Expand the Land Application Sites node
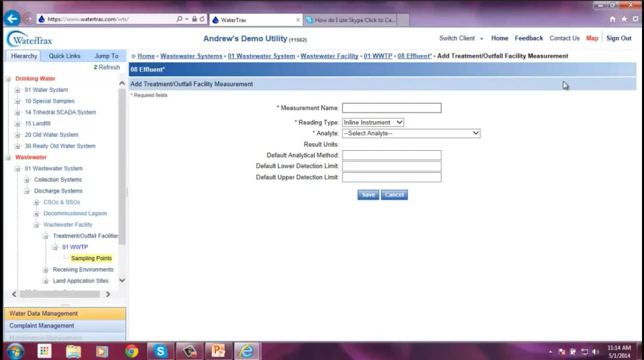The width and height of the screenshot is (644, 360). pos(46,281)
